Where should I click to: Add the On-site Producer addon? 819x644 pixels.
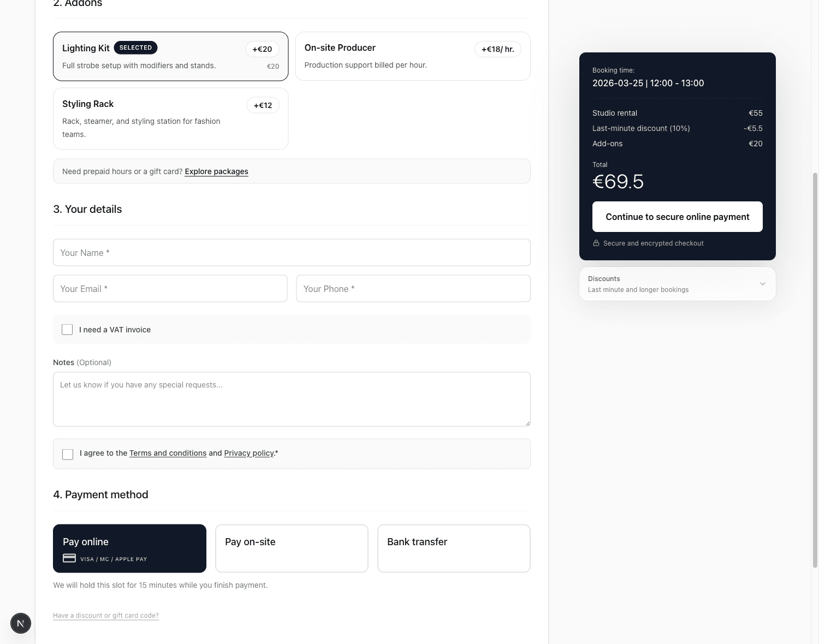click(x=412, y=56)
